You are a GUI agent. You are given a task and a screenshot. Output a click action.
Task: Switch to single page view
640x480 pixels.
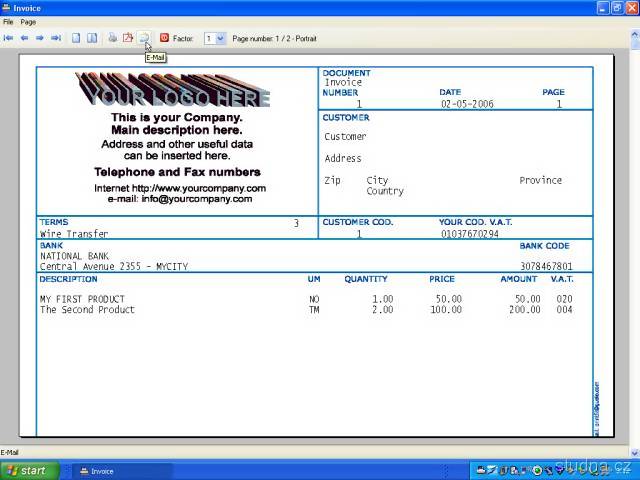76,38
